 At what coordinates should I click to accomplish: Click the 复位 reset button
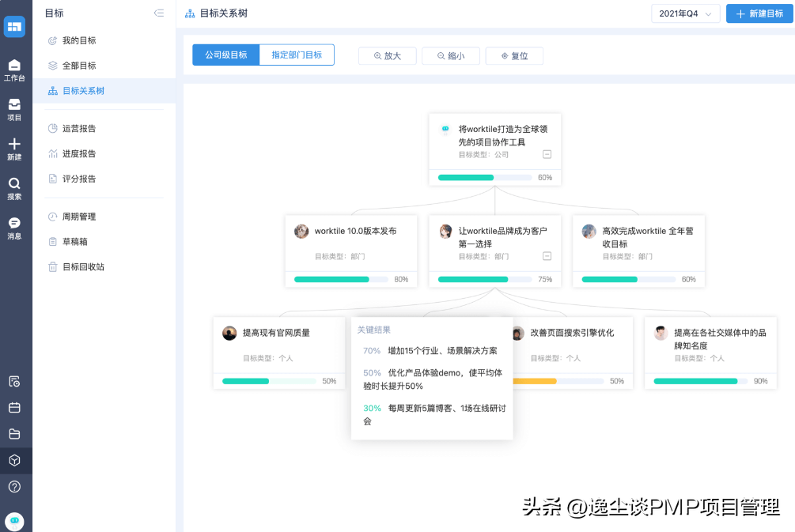click(514, 56)
